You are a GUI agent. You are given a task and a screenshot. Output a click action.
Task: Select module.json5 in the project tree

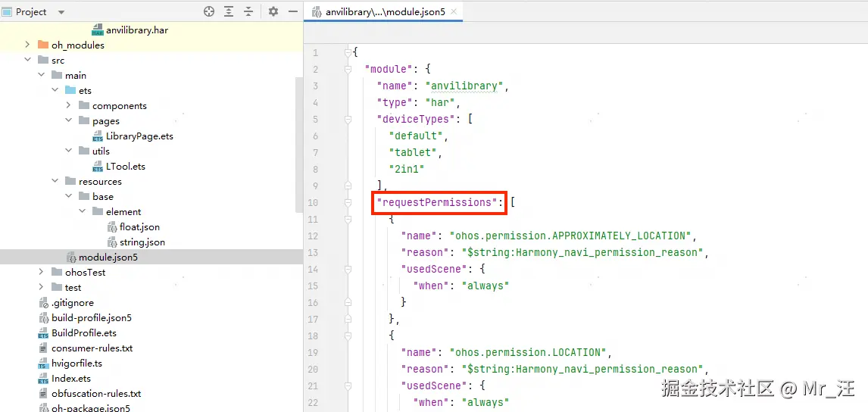click(108, 257)
